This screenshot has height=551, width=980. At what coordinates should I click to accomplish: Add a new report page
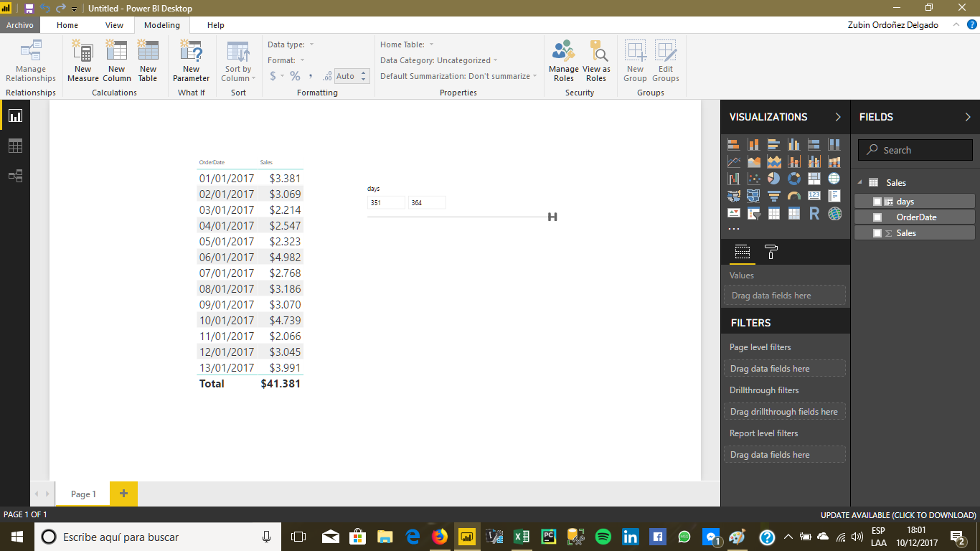coord(123,494)
